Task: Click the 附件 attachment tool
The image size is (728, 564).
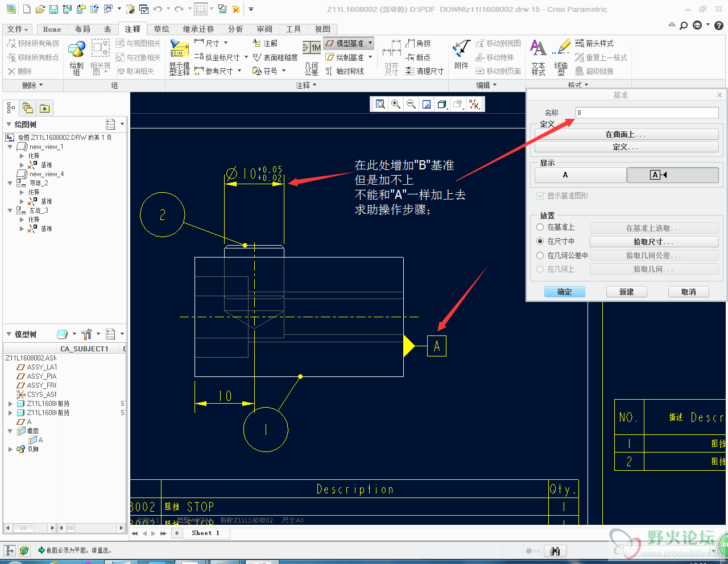Action: pyautogui.click(x=461, y=55)
